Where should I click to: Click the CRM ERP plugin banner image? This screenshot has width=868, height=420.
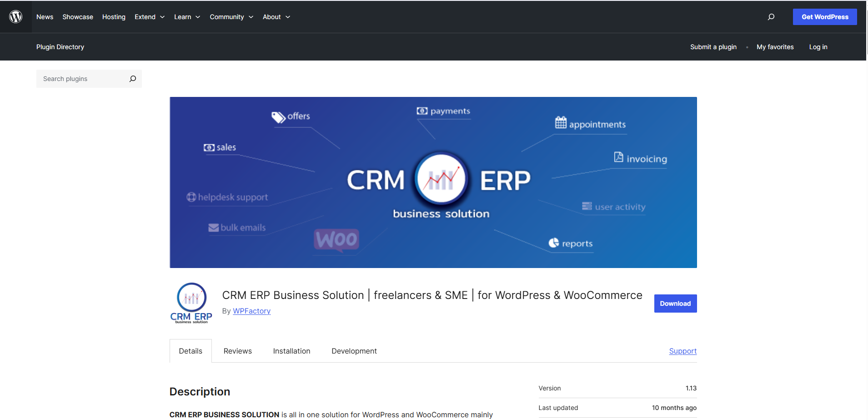click(433, 182)
